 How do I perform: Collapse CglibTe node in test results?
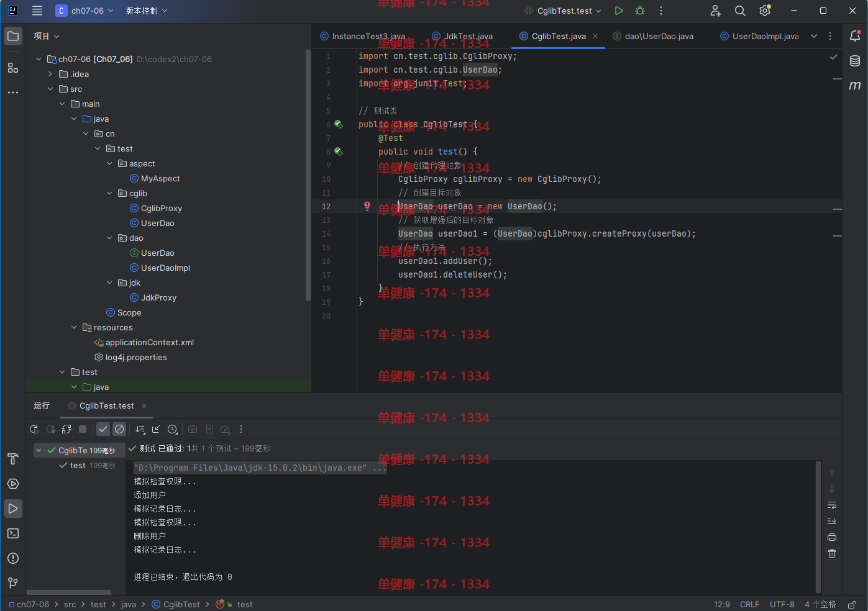click(x=39, y=450)
